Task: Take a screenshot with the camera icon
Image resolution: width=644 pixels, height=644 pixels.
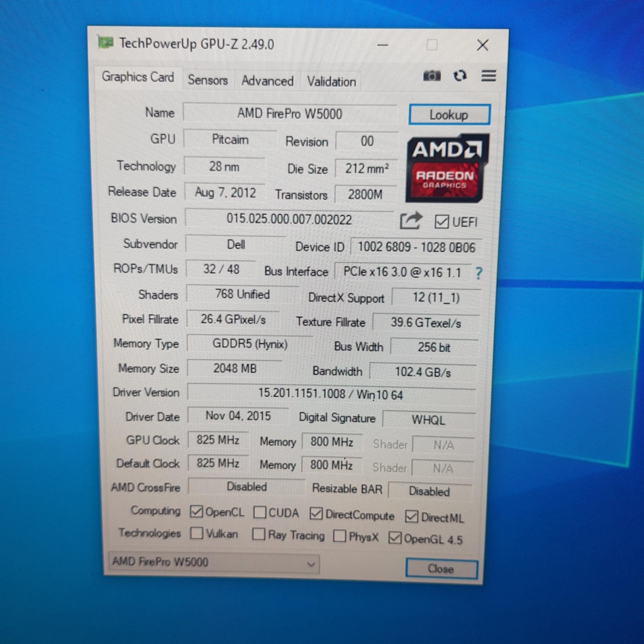Action: point(431,76)
